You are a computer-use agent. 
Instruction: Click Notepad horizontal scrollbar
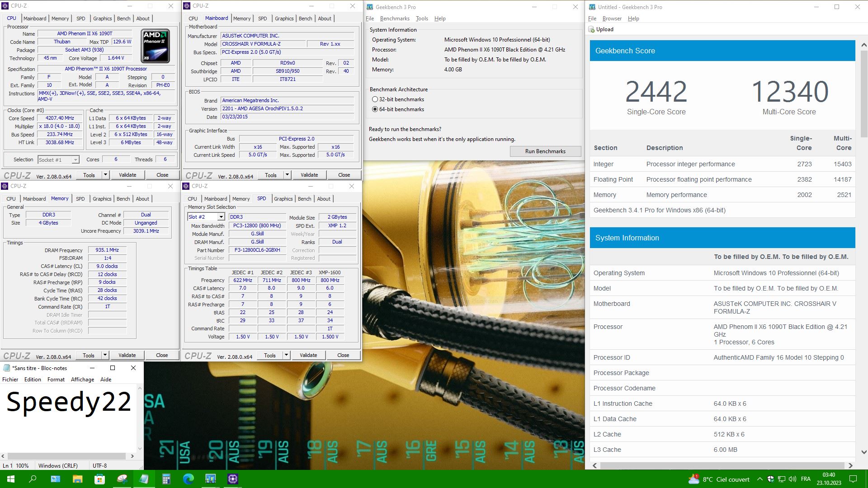[x=66, y=456]
